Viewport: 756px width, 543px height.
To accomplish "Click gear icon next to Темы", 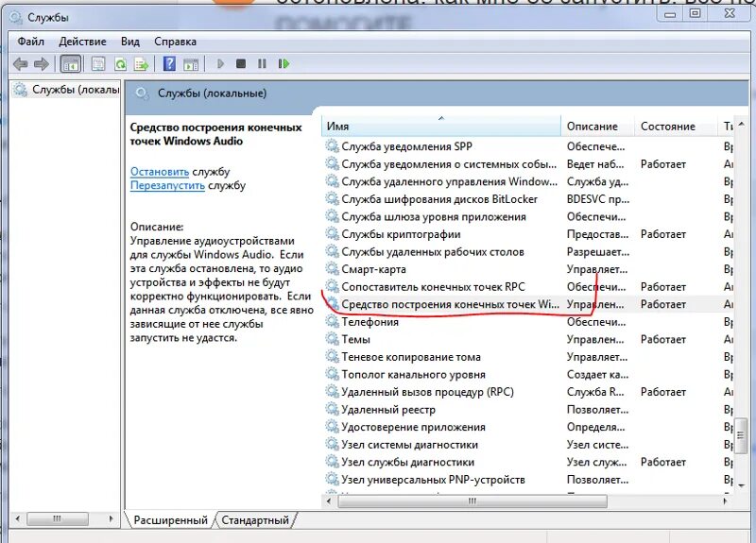I will pyautogui.click(x=332, y=339).
